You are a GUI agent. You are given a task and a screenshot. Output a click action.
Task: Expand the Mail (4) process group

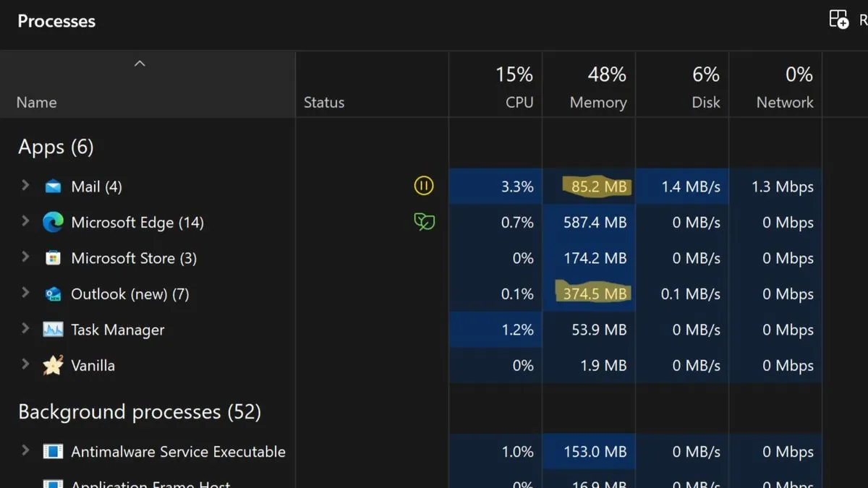click(25, 186)
